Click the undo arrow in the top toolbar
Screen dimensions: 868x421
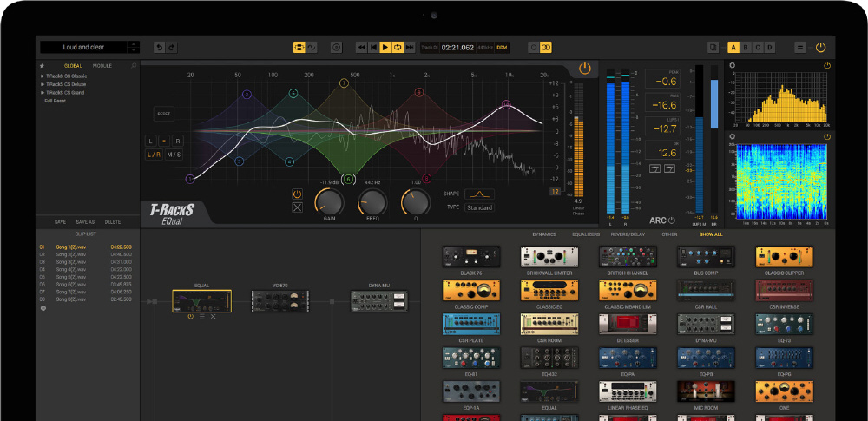pyautogui.click(x=159, y=47)
